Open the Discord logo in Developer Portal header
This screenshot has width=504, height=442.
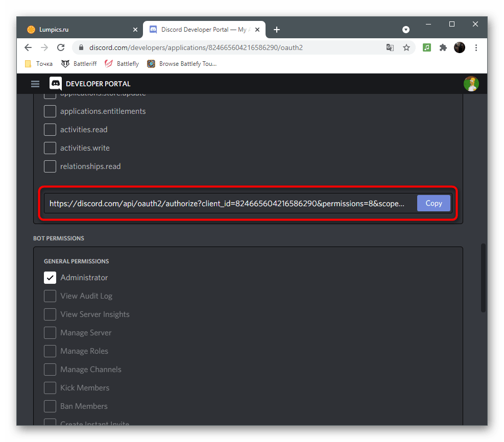tap(55, 83)
